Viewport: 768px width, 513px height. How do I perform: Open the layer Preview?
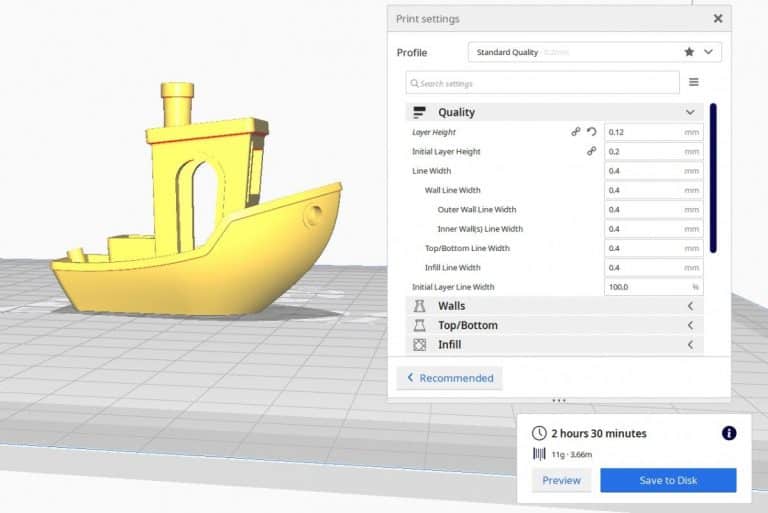pyautogui.click(x=561, y=480)
